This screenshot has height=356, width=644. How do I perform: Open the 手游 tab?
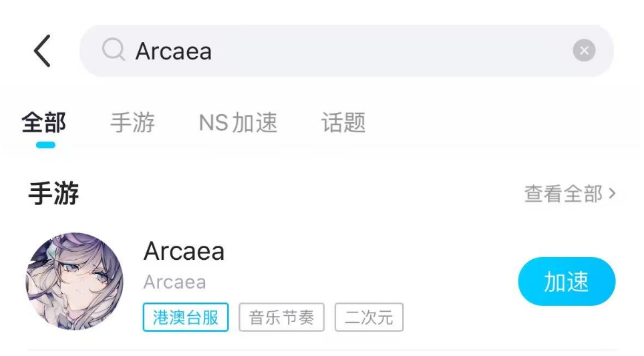[133, 122]
